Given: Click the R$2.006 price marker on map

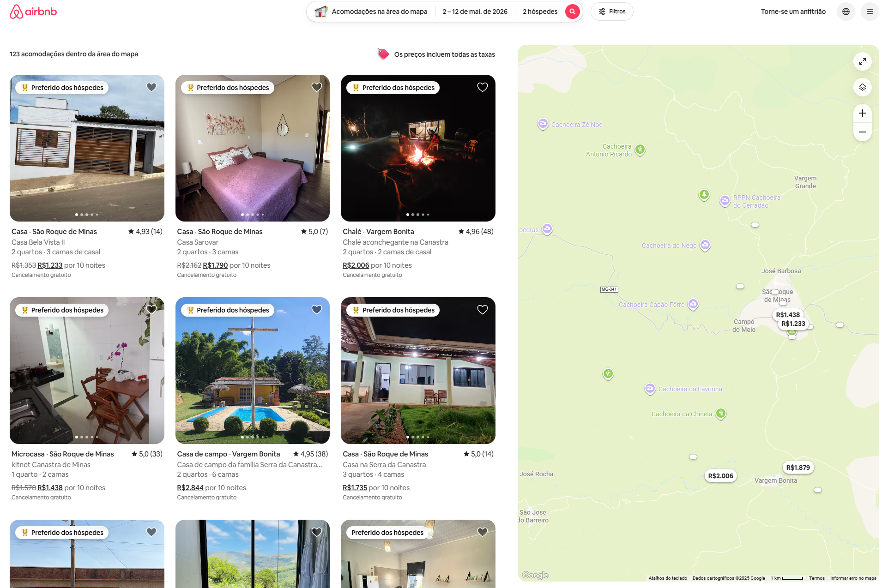Looking at the screenshot, I should tap(720, 476).
